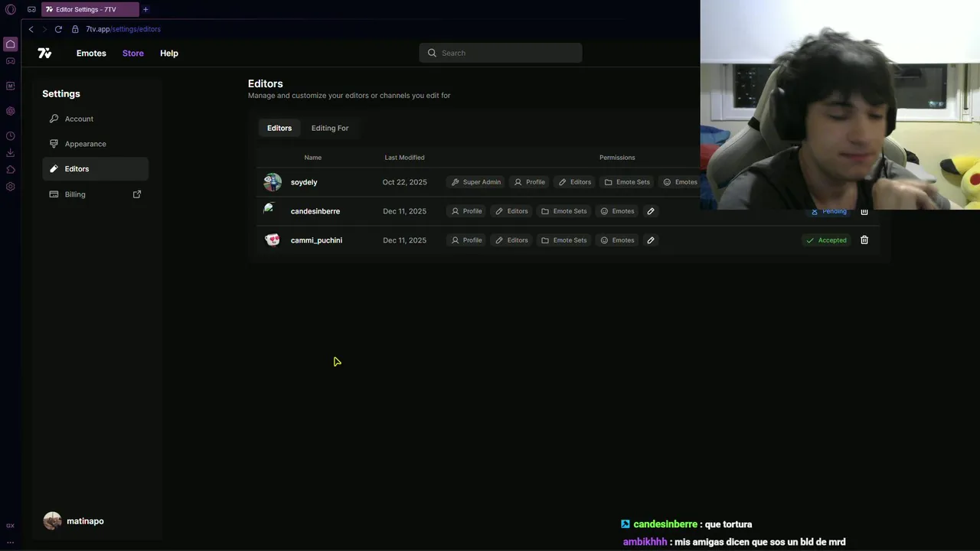This screenshot has width=980, height=551.
Task: Open the ChatGPT sidebar icon
Action: (x=11, y=111)
